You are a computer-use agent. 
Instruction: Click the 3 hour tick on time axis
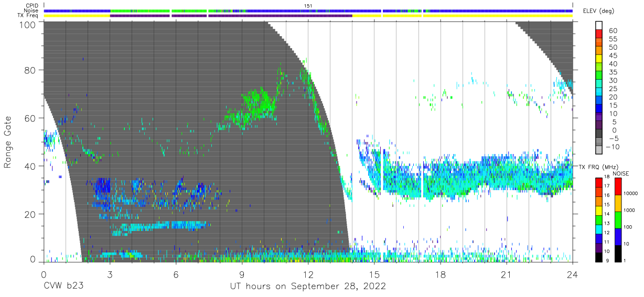[x=110, y=274]
